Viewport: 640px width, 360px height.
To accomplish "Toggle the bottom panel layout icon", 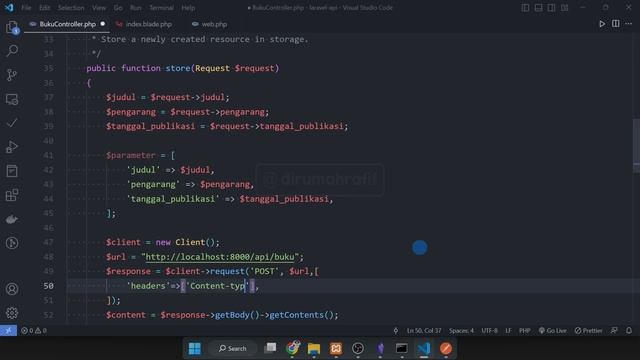I will click(538, 8).
